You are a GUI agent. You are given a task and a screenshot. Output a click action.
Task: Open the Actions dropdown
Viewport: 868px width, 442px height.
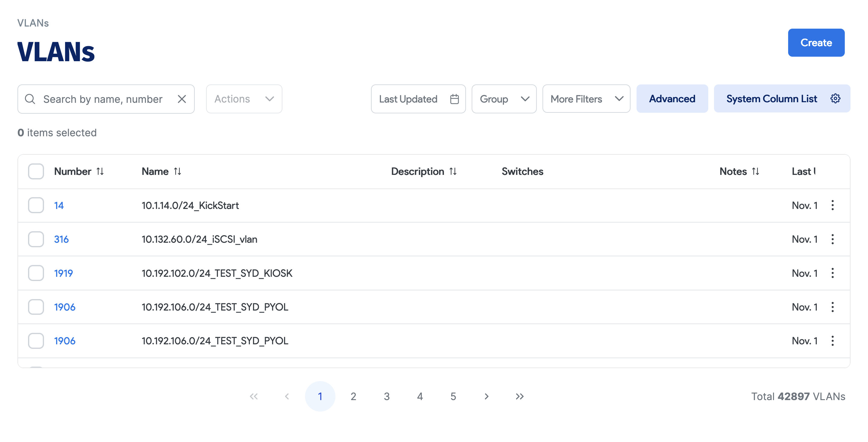(x=244, y=99)
